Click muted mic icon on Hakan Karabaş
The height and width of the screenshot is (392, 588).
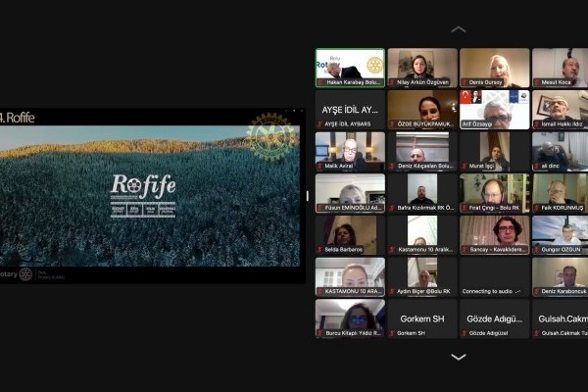(x=320, y=82)
